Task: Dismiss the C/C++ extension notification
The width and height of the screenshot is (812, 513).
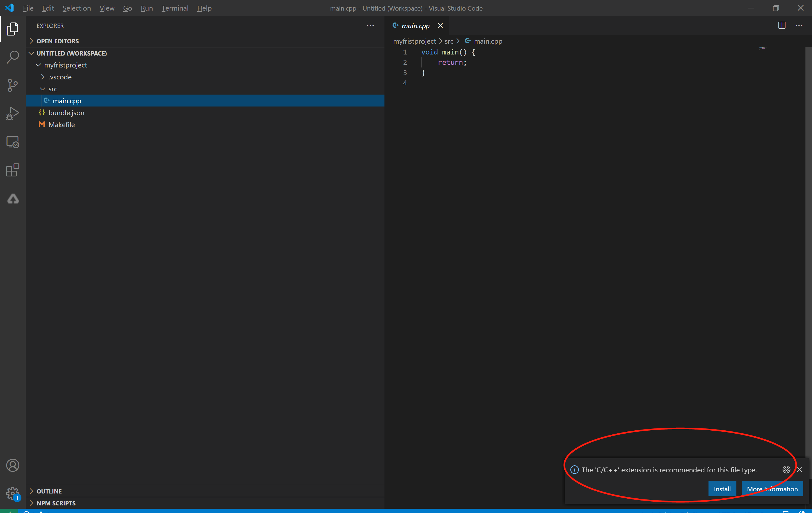Action: click(x=800, y=469)
